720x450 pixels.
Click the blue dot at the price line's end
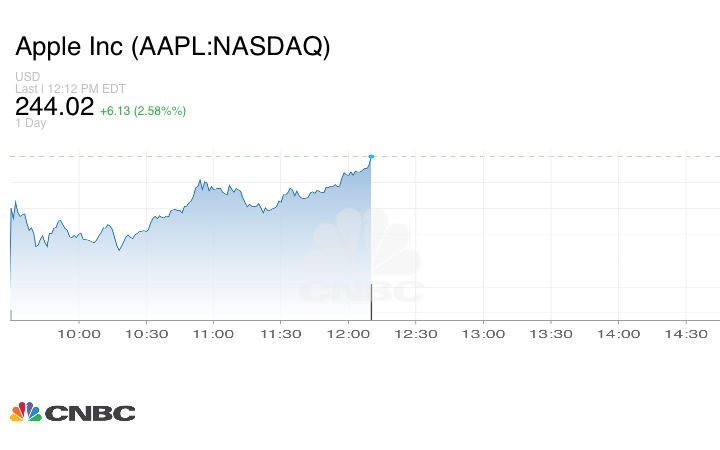[x=371, y=157]
